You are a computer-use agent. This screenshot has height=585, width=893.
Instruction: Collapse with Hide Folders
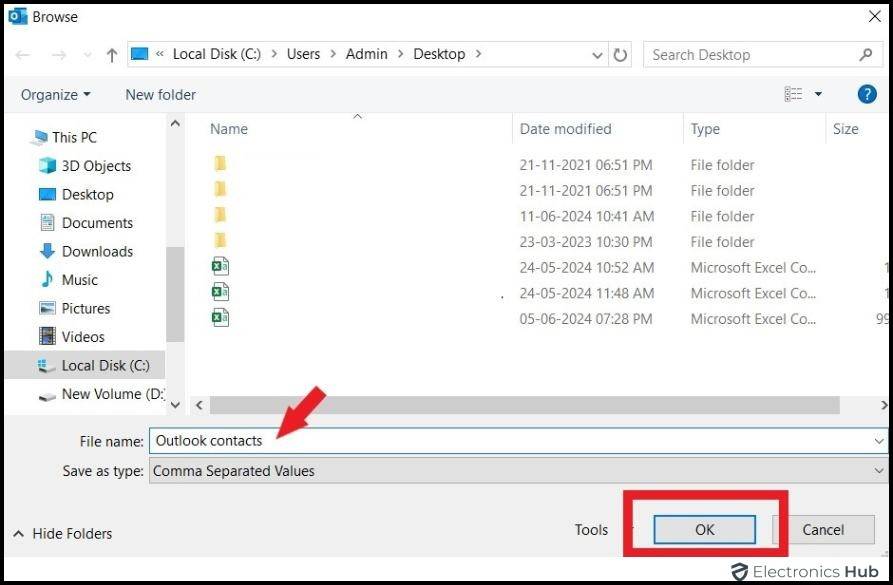coord(63,534)
